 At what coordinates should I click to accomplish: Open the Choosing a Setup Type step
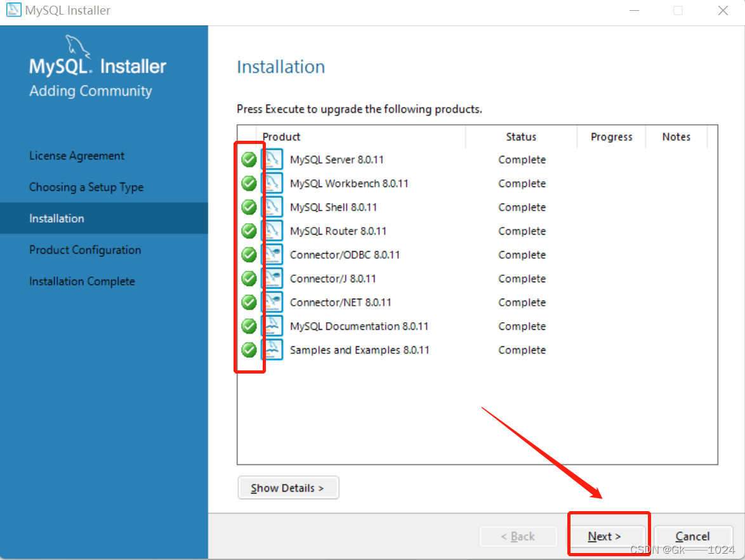86,187
